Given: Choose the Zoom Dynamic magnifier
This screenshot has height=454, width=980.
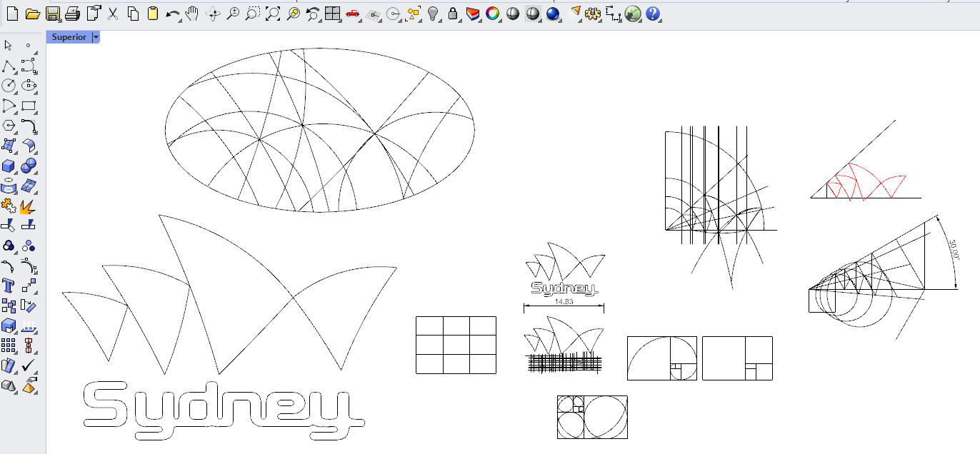Looking at the screenshot, I should pyautogui.click(x=232, y=14).
